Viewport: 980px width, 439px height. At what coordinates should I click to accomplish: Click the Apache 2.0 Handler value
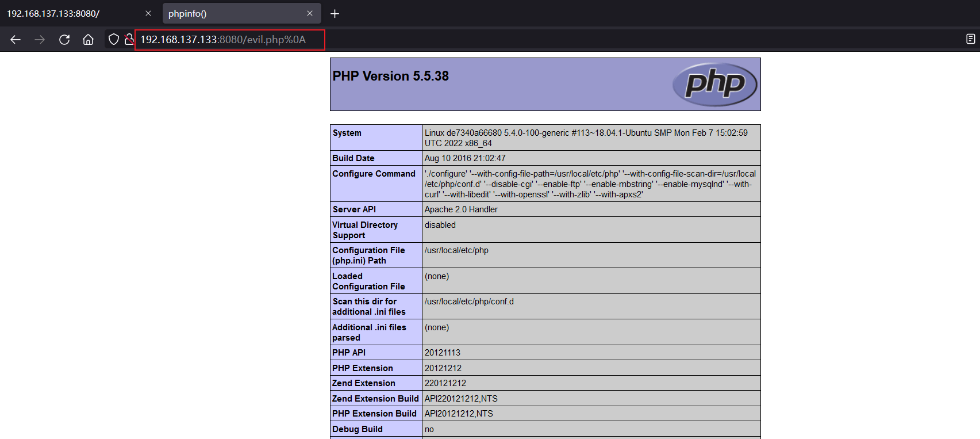pos(461,209)
